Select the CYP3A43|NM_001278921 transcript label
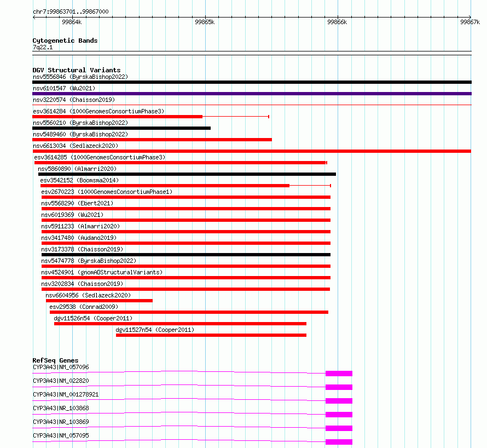The height and width of the screenshot is (448, 487). [66, 394]
